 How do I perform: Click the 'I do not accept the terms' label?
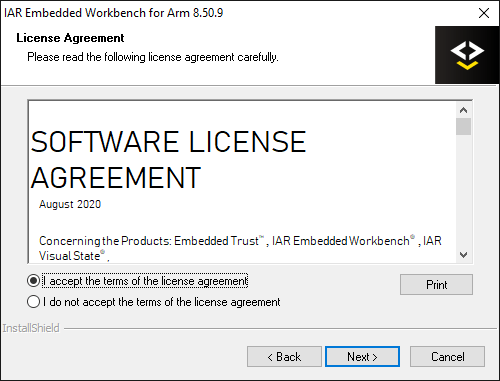[x=162, y=302]
